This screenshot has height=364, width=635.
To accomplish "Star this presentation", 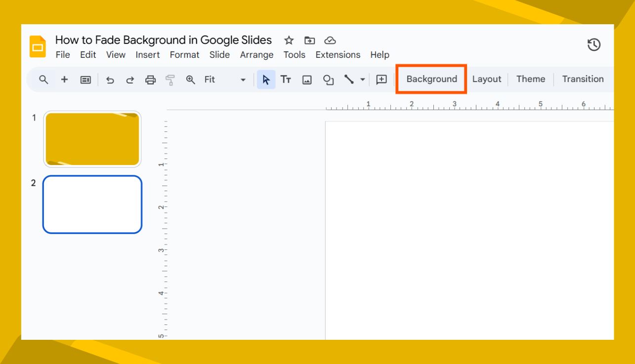I will pos(289,40).
